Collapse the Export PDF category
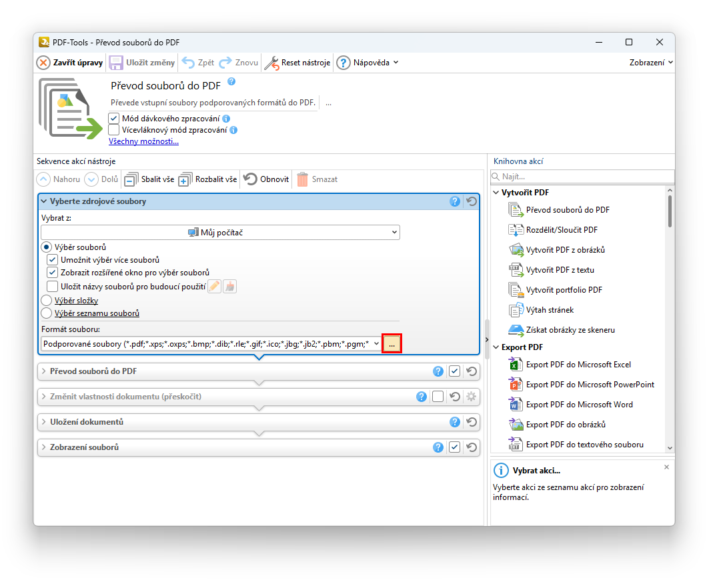This screenshot has height=588, width=709. [x=496, y=347]
